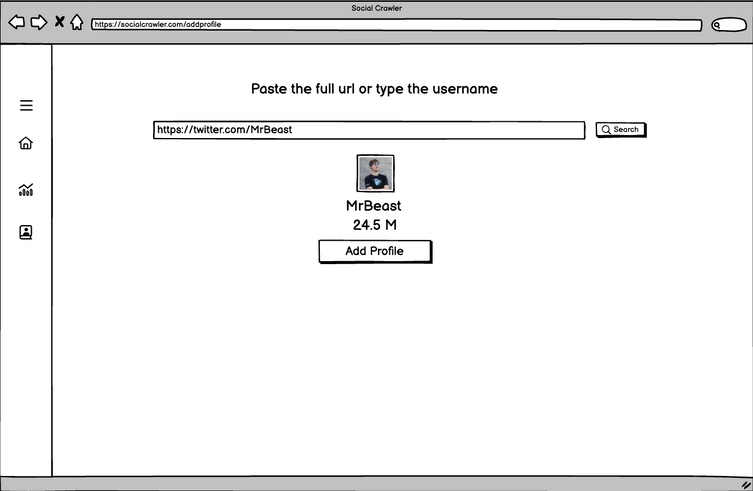The width and height of the screenshot is (753, 491).
Task: Click the browser home icon in toolbar
Action: (x=77, y=22)
